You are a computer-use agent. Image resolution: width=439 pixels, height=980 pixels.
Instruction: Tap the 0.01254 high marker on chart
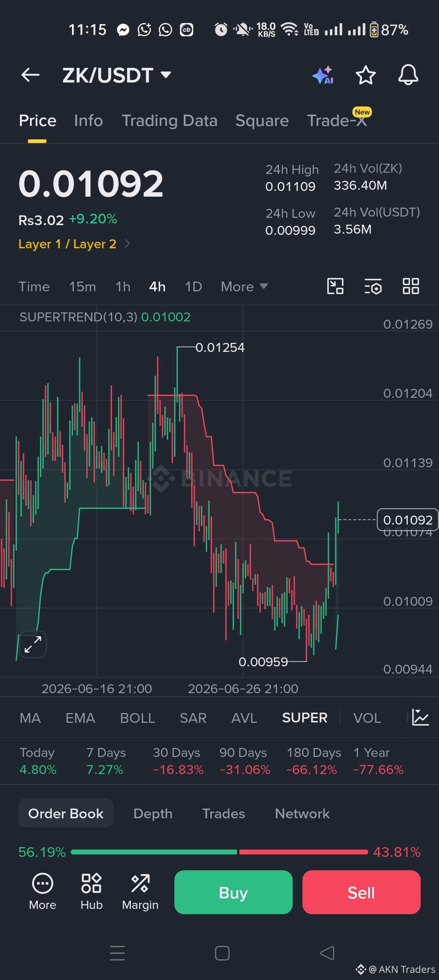click(220, 347)
